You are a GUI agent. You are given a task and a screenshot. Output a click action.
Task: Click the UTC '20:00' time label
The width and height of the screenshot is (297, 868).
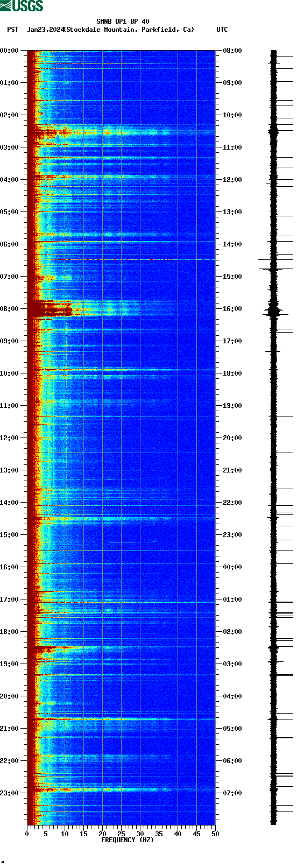(232, 438)
